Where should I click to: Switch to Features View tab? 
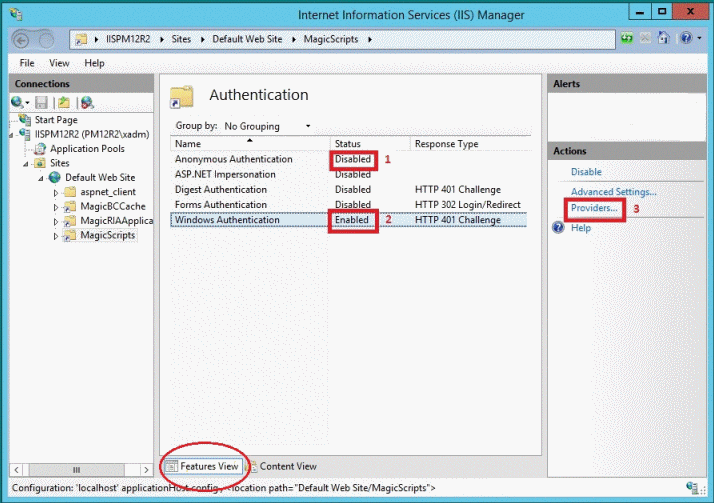[203, 467]
